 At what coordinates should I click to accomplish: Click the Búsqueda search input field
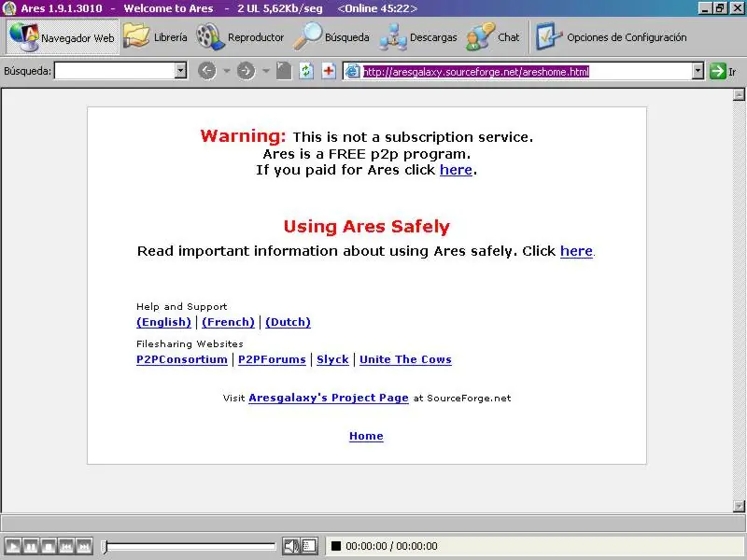click(x=115, y=71)
